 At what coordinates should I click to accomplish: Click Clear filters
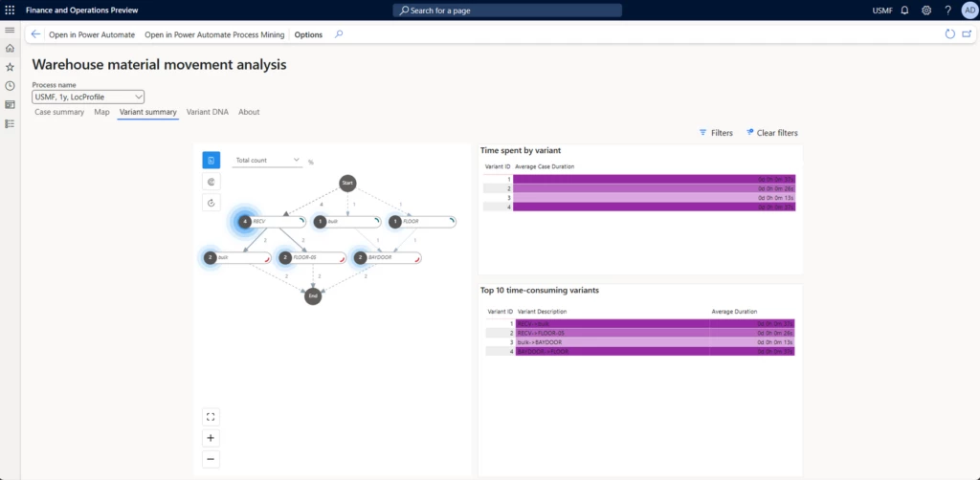772,133
